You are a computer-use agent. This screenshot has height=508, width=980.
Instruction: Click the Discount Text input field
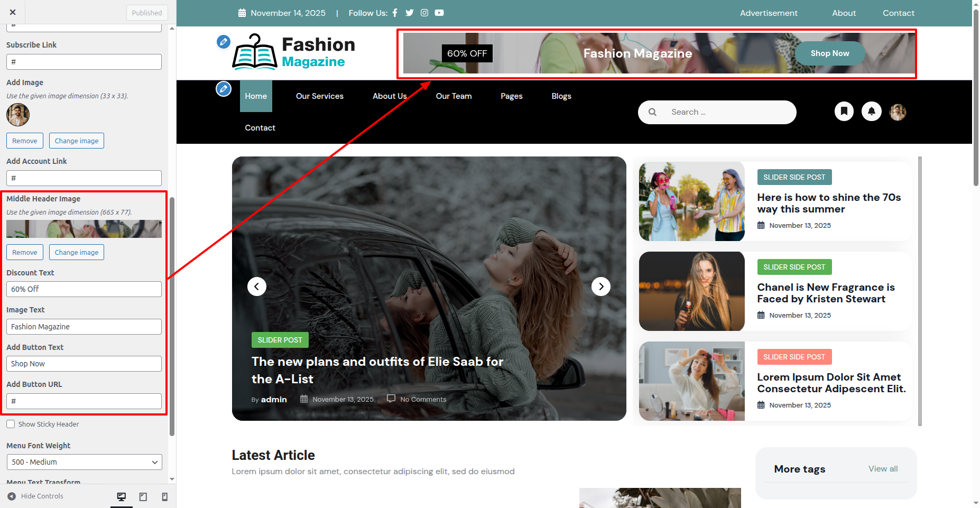84,289
